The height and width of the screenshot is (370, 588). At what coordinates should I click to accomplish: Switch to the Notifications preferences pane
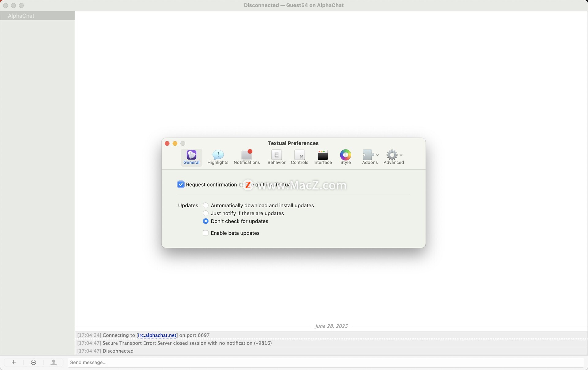pos(247,157)
